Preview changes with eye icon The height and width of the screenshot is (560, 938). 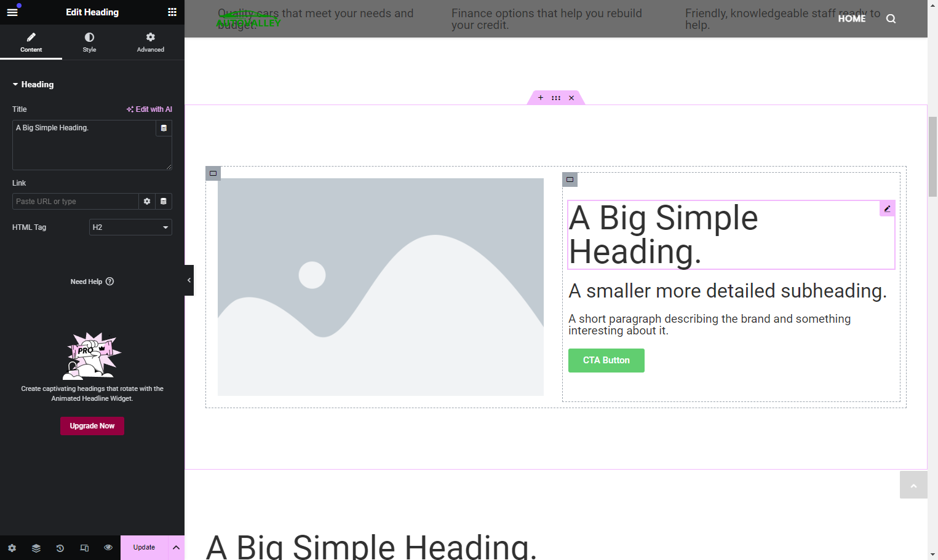point(108,547)
